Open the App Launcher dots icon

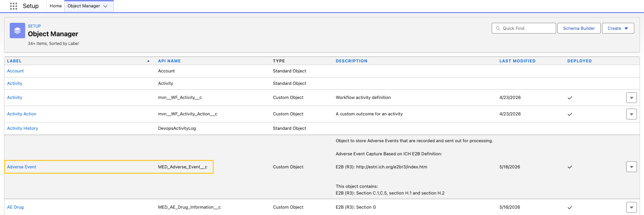coord(13,6)
